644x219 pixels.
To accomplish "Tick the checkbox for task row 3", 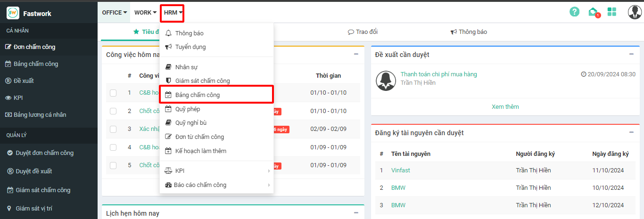I will point(113,129).
